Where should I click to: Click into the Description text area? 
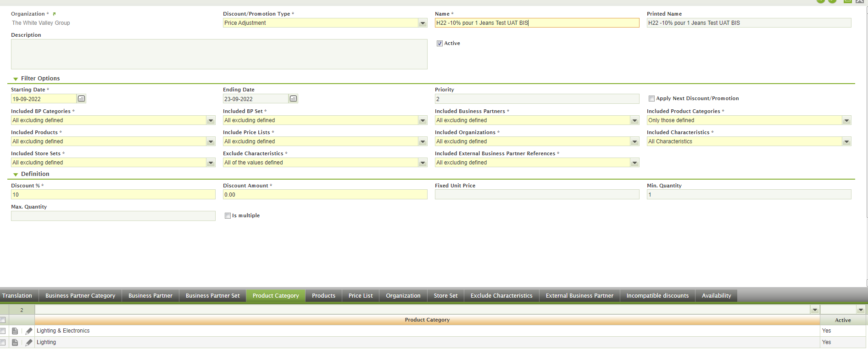[x=219, y=54]
